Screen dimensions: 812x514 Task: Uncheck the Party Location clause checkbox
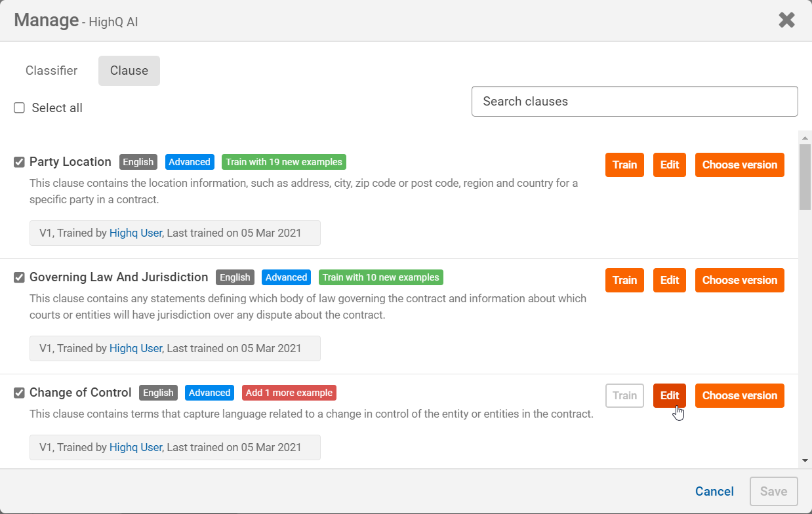click(20, 162)
